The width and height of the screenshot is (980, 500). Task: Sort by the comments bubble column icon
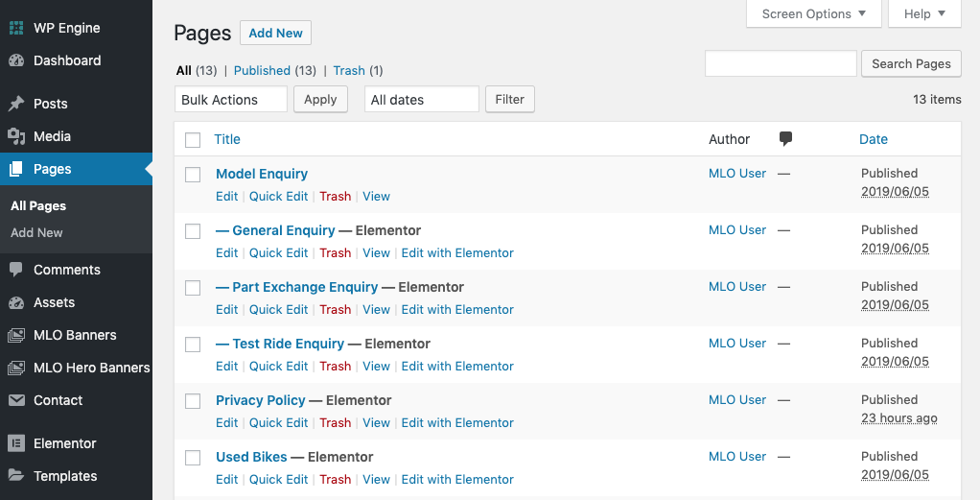[x=785, y=139]
